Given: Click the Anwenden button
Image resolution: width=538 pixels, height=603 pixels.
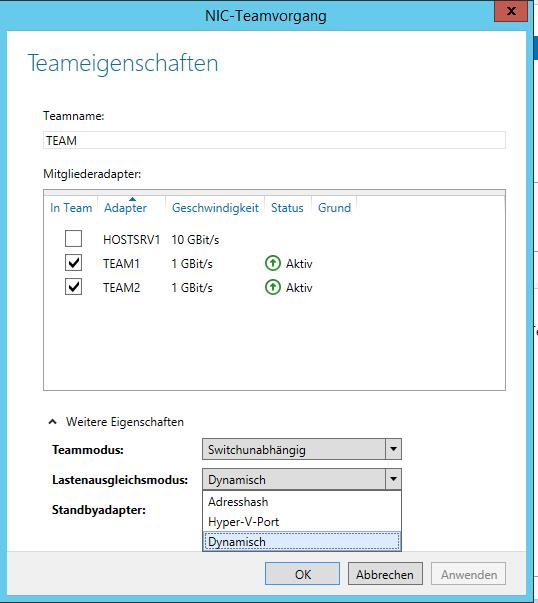Looking at the screenshot, I should point(468,574).
